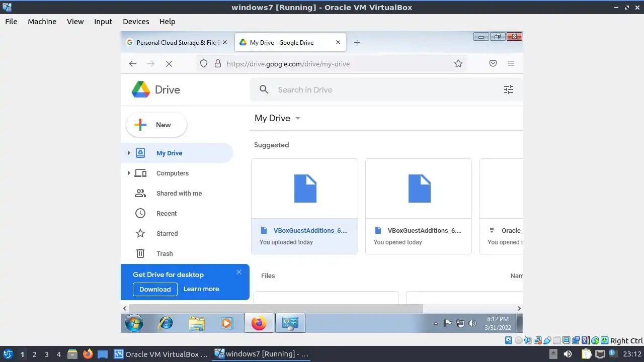Screen dimensions: 644x362
Task: Click Firefox tracking protection shield icon
Action: [x=204, y=64]
